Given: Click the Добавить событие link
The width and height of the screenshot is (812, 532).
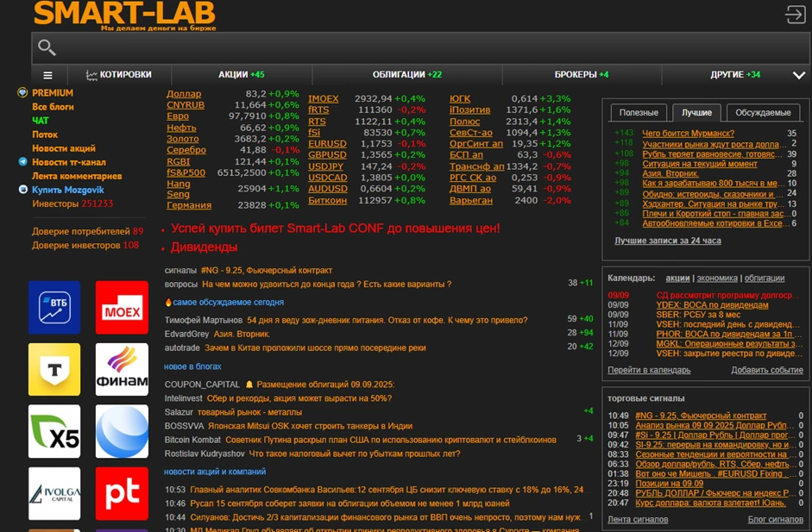Looking at the screenshot, I should pyautogui.click(x=766, y=370).
